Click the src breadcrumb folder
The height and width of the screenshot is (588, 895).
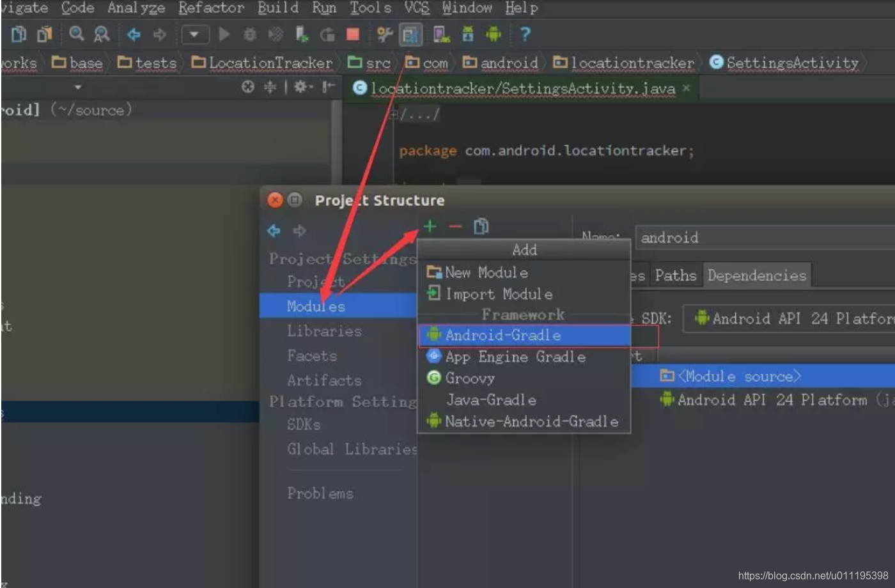coord(369,63)
